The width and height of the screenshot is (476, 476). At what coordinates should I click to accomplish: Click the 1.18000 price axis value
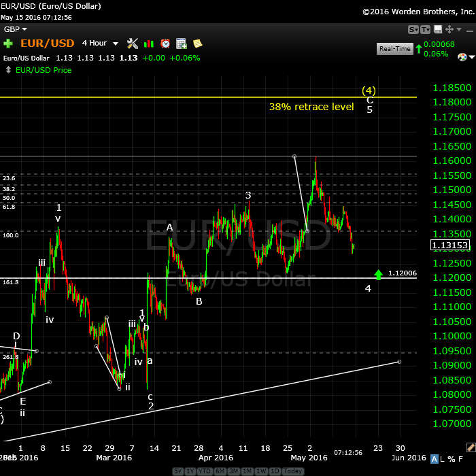click(452, 102)
